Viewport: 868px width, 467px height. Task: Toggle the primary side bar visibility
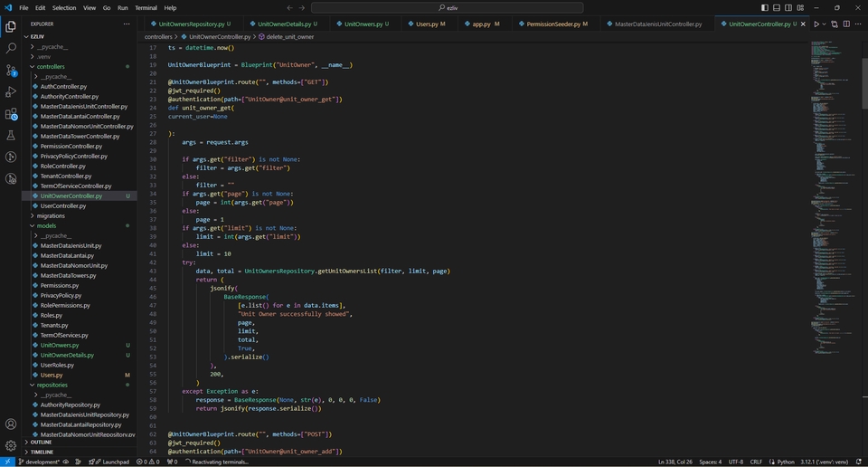765,8
